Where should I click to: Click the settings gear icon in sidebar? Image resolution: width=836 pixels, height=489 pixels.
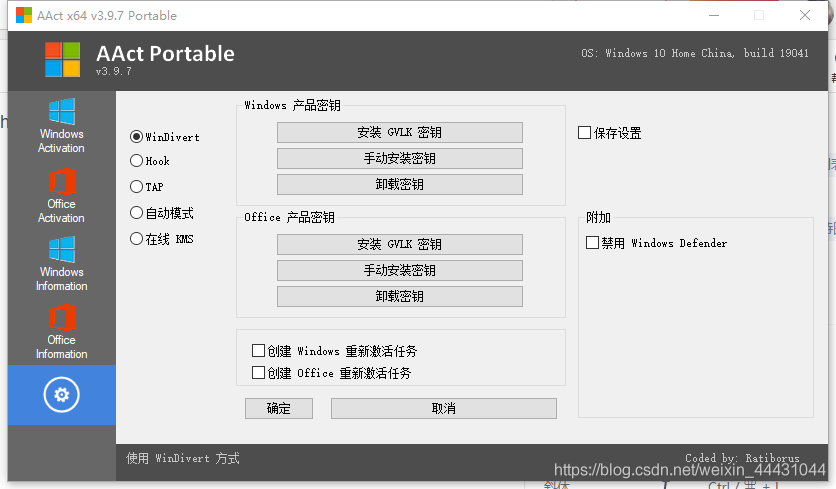62,395
